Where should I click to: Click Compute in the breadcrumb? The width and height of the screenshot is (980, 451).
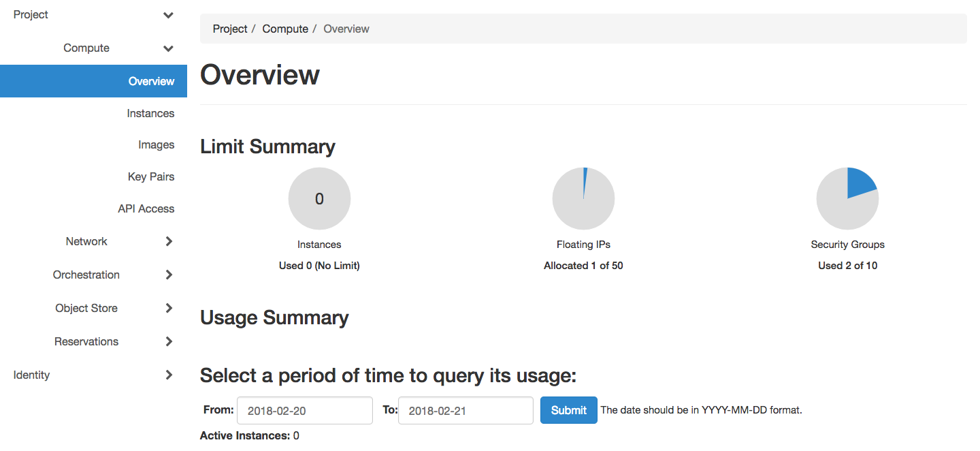285,29
